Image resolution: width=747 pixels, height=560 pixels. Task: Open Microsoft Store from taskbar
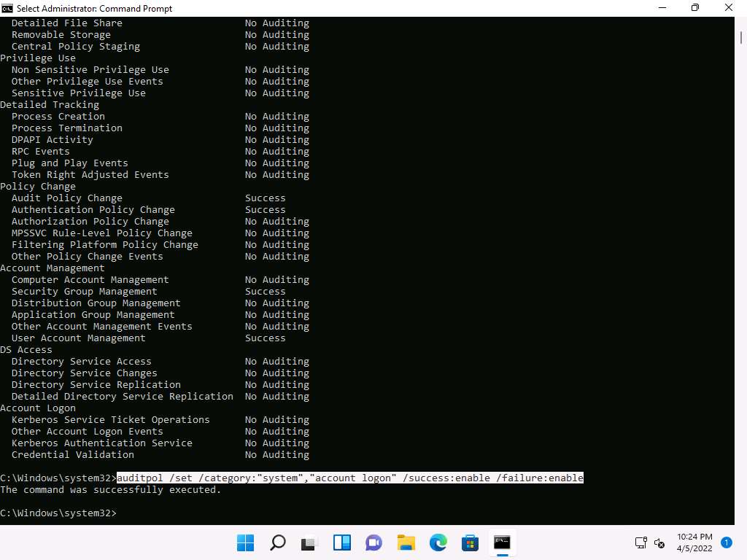click(x=471, y=542)
